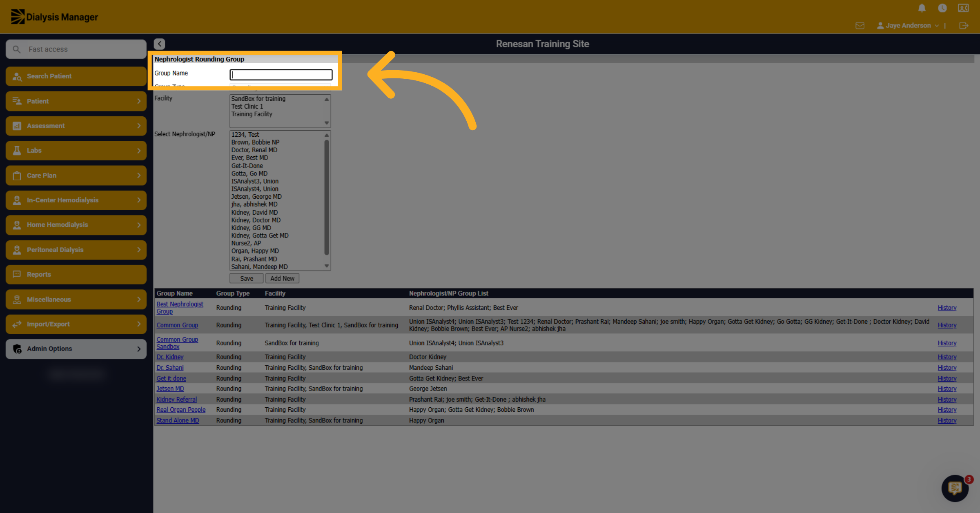This screenshot has width=980, height=513.
Task: Select Test Clinic 1 facility
Action: [x=247, y=107]
